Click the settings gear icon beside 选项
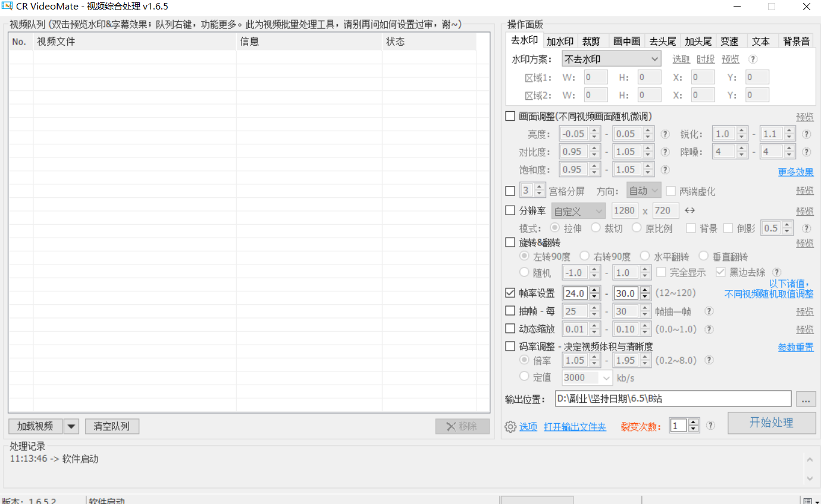The image size is (821, 504). pos(510,427)
